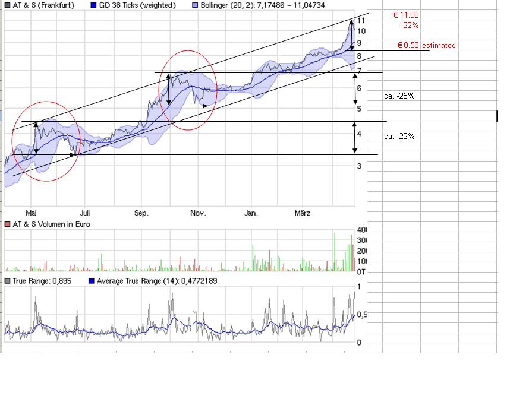Click the € 8.58 estimated label
This screenshot has width=532, height=418.
pos(426,46)
